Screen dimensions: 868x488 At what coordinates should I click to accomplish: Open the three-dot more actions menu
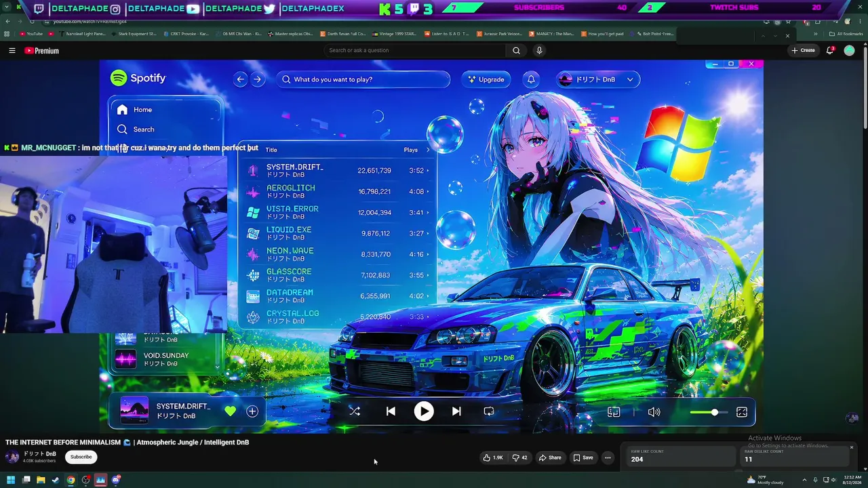click(608, 457)
